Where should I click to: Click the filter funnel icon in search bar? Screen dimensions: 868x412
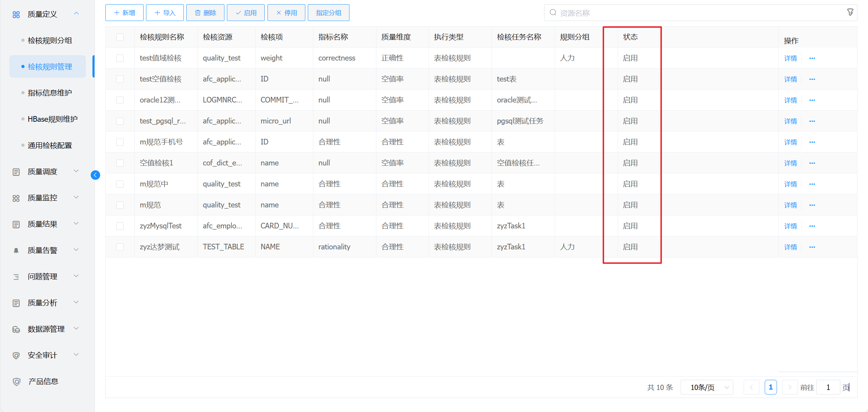point(850,13)
